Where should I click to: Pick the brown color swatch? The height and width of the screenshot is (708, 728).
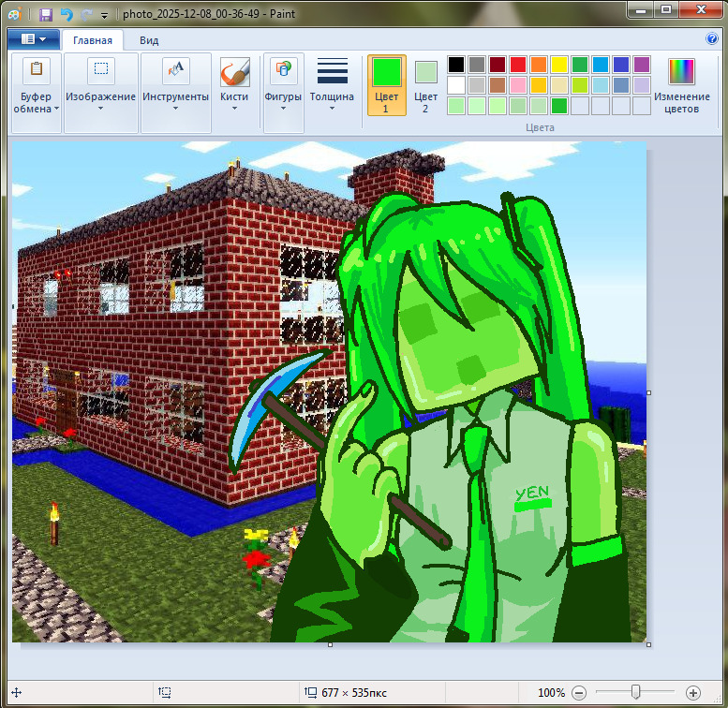coord(498,85)
